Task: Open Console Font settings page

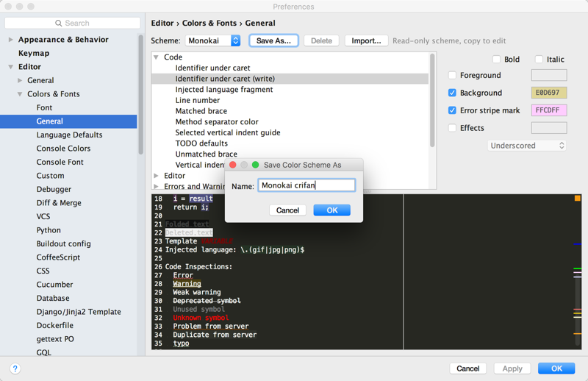Action: point(60,162)
